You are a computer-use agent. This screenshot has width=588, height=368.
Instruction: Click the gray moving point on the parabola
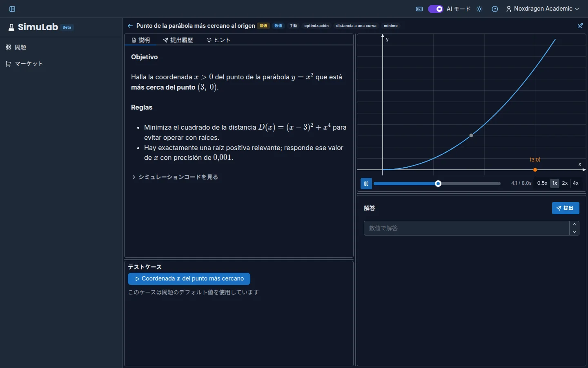pyautogui.click(x=471, y=135)
